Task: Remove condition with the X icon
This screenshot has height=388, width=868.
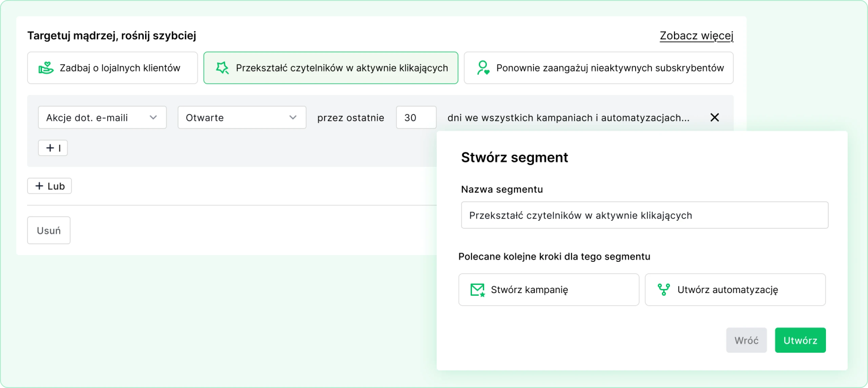Action: coord(714,117)
